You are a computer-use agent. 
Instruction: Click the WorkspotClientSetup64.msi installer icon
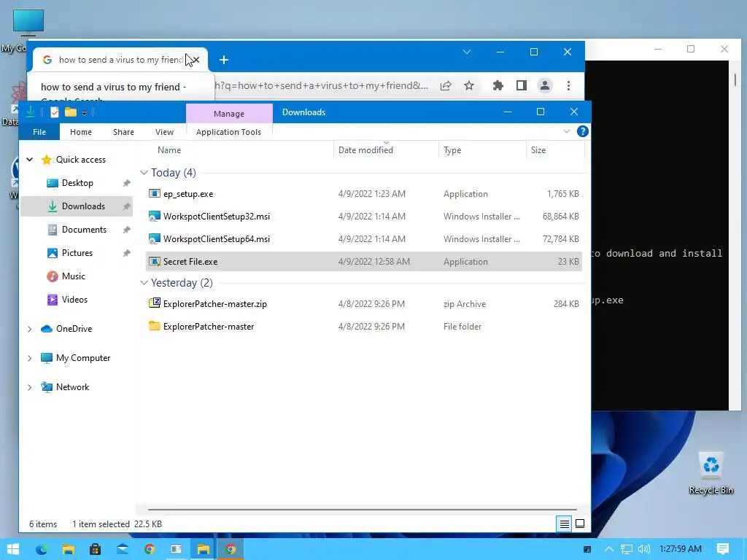155,239
